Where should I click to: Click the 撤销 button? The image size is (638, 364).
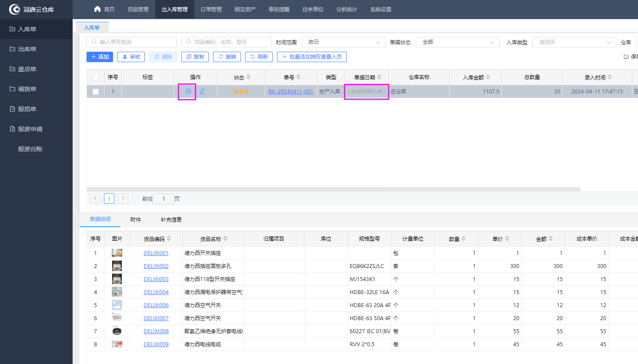[227, 57]
